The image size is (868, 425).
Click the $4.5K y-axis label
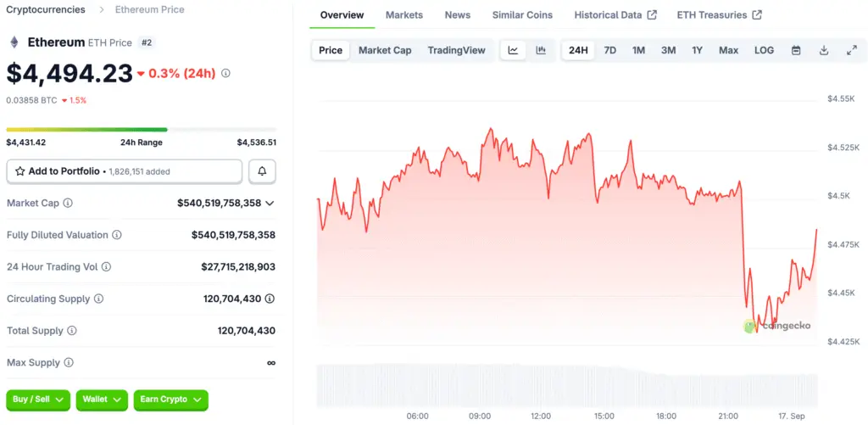click(839, 196)
